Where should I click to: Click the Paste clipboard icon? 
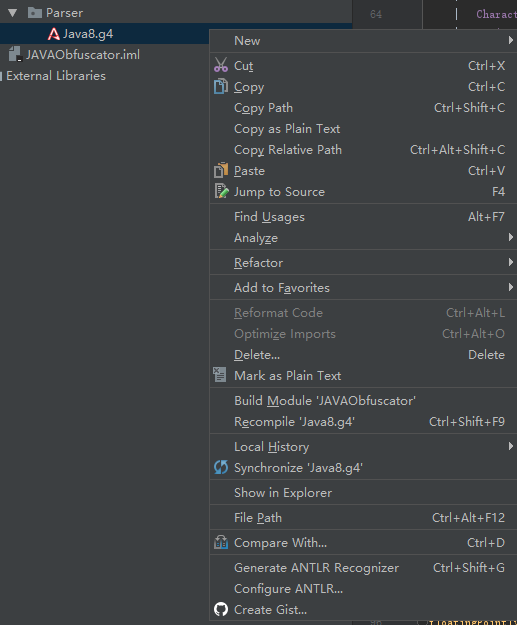221,170
